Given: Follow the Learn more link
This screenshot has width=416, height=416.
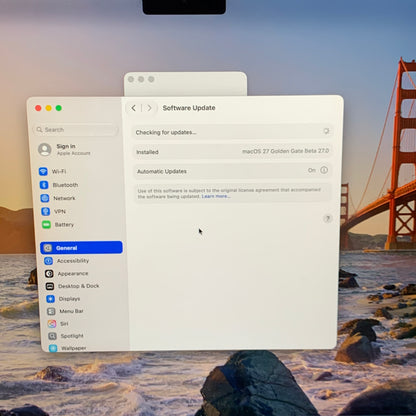Looking at the screenshot, I should (216, 196).
